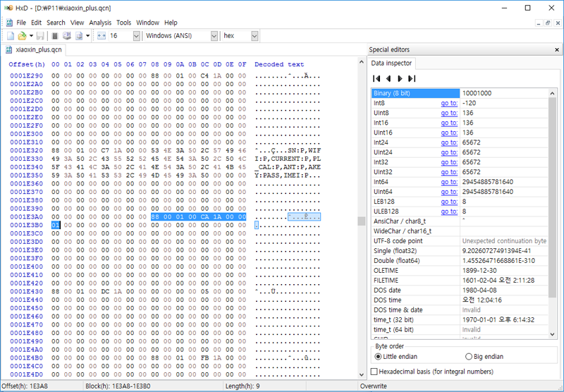Click the hex view scroll down arrow
The height and width of the screenshot is (392, 564).
point(362,375)
